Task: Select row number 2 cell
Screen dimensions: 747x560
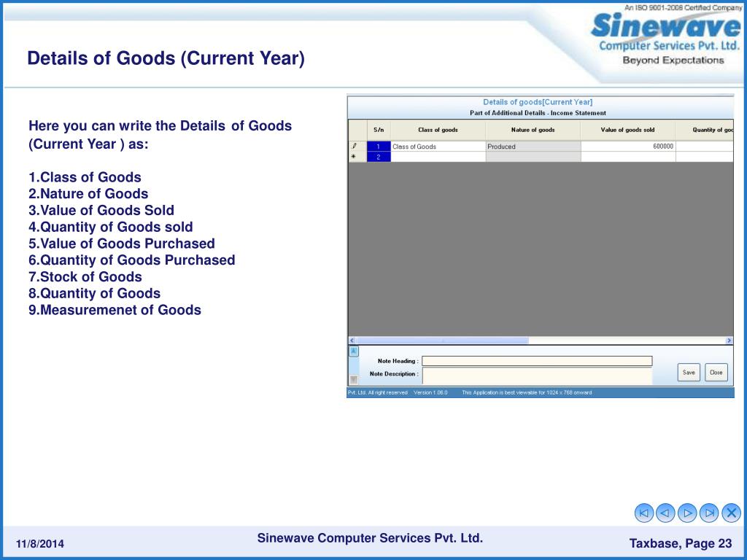Action: [379, 157]
